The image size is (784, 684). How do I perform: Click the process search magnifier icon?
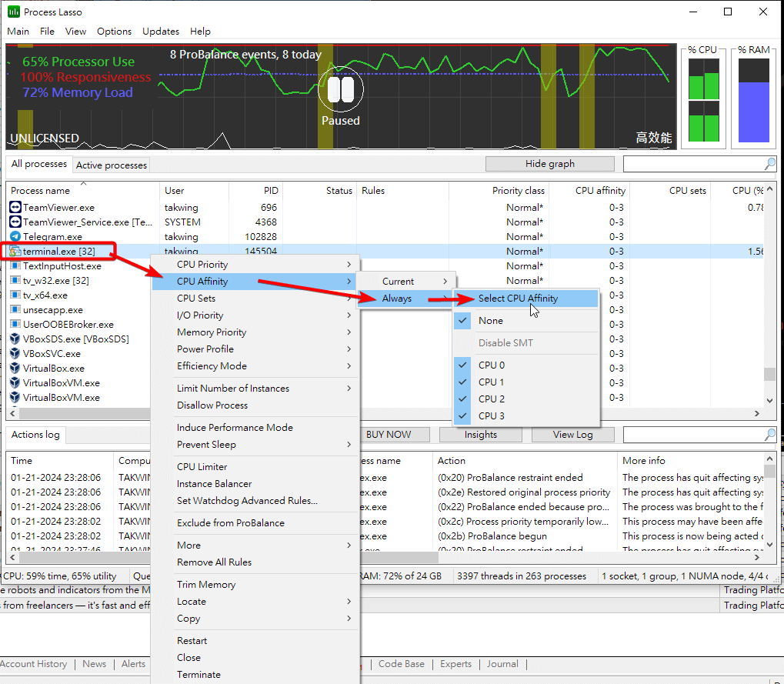770,164
